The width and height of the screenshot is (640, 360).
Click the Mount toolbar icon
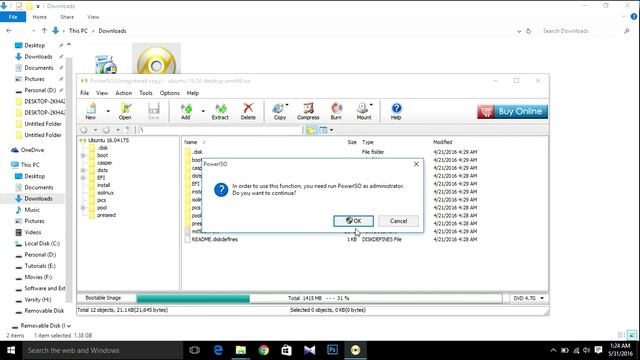click(x=363, y=111)
